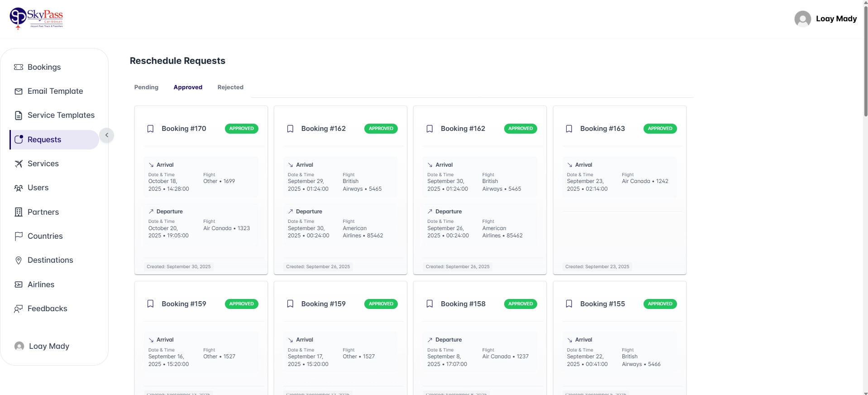
Task: Open the Booking #163 card title
Action: [602, 129]
